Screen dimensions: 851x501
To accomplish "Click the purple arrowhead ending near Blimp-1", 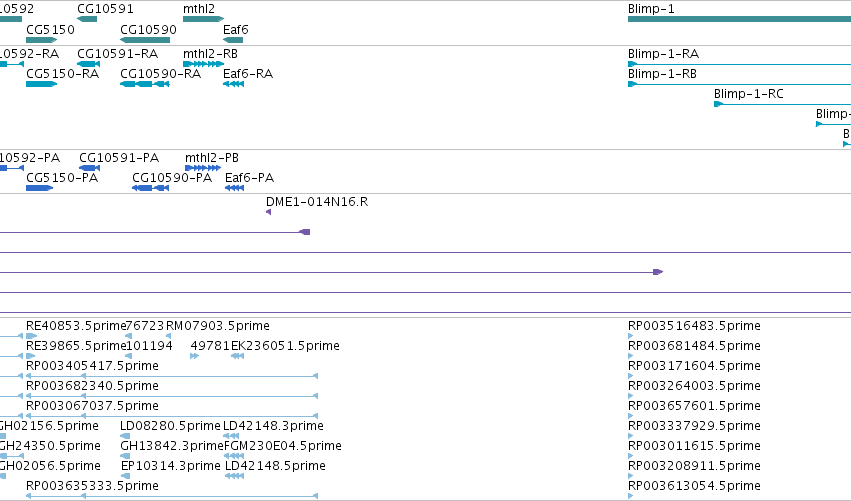I will 658,272.
